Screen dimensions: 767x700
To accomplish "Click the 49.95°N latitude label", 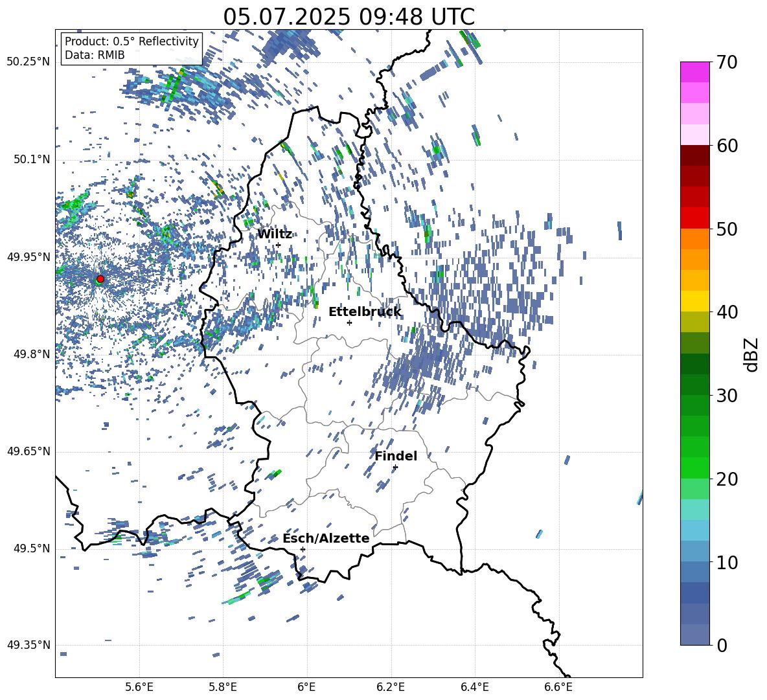I will 29,256.
